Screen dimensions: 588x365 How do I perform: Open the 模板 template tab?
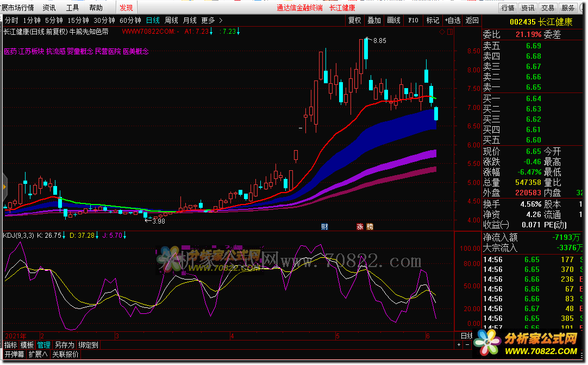[x=27, y=345]
